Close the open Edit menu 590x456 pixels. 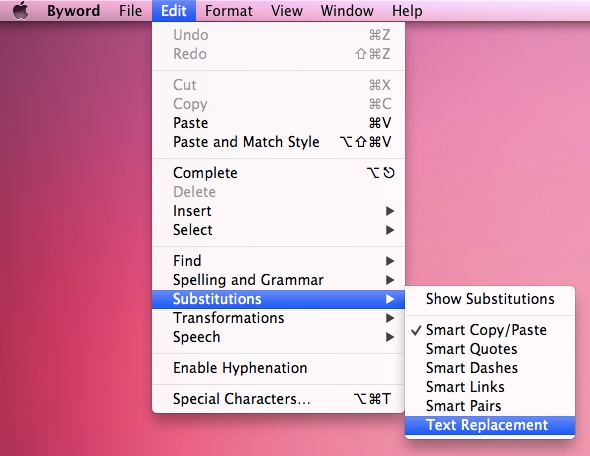point(174,11)
